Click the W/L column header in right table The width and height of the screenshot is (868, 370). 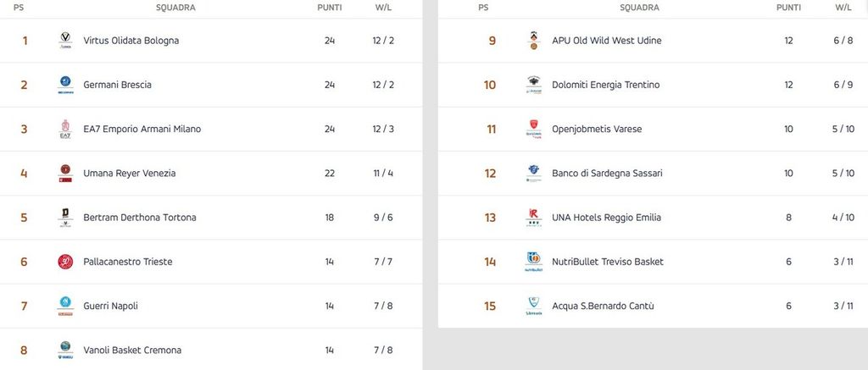(x=843, y=8)
